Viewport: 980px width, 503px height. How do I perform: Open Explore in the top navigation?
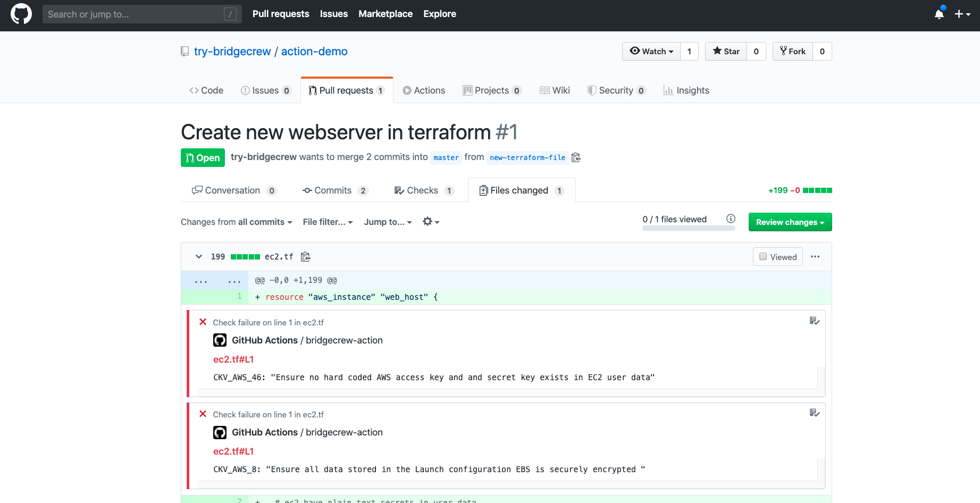[x=440, y=14]
